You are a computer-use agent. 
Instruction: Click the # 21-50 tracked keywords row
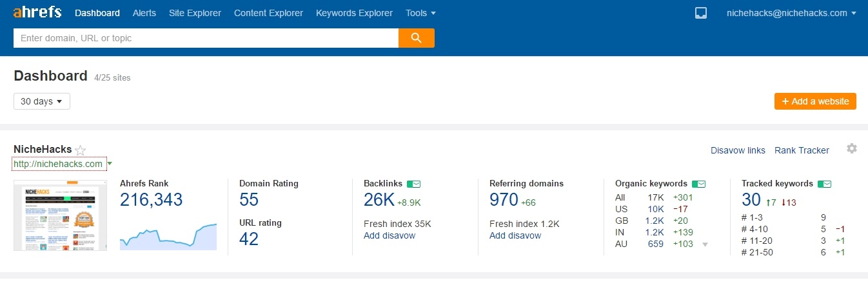click(794, 252)
